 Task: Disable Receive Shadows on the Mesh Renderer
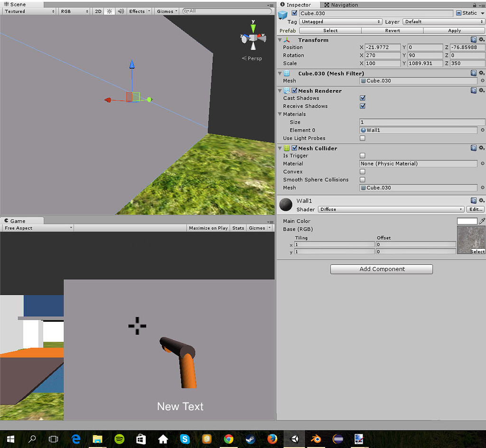tap(362, 106)
